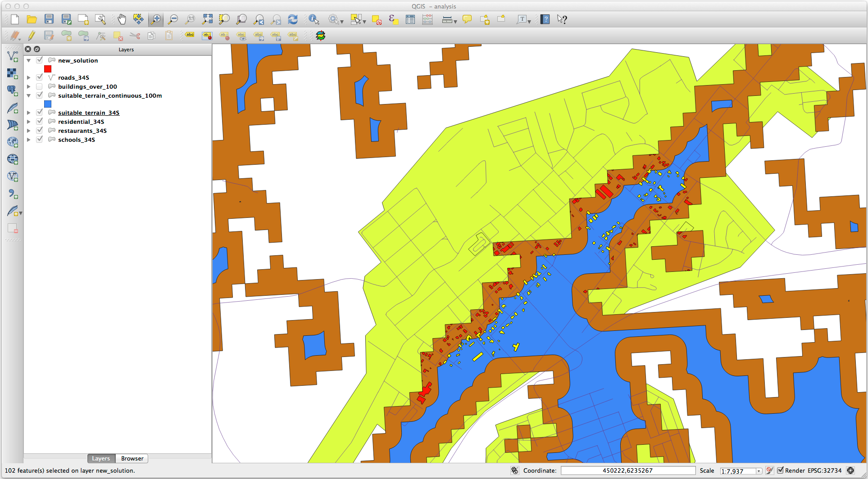Select the Zoom In tool
Viewport: 868px width, 479px height.
click(156, 19)
